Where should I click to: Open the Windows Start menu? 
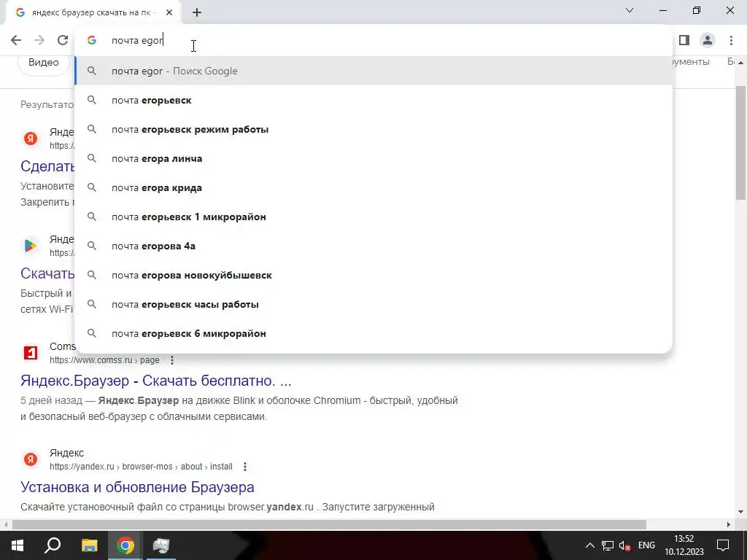[x=18, y=545]
